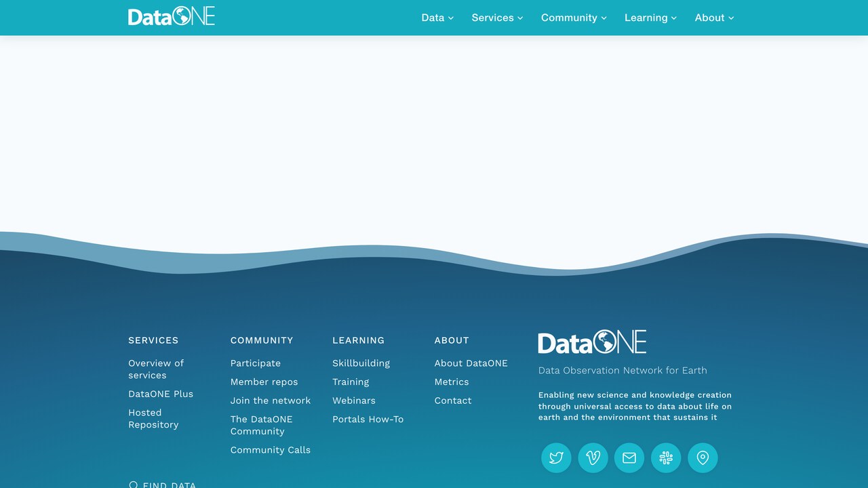The width and height of the screenshot is (868, 488).
Task: Open the About DataONE link
Action: (471, 363)
